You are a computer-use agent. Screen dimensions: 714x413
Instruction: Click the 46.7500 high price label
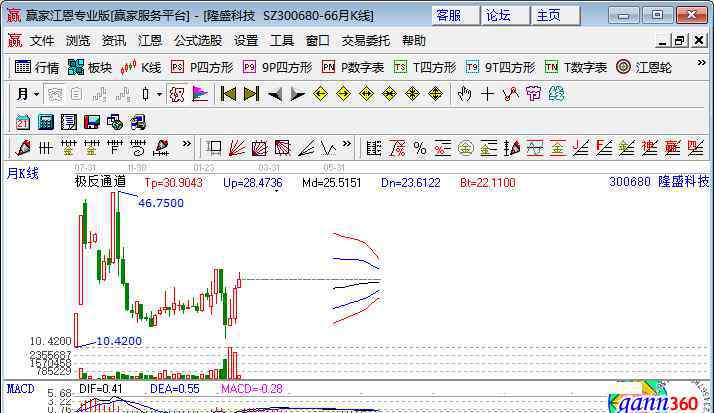(161, 203)
